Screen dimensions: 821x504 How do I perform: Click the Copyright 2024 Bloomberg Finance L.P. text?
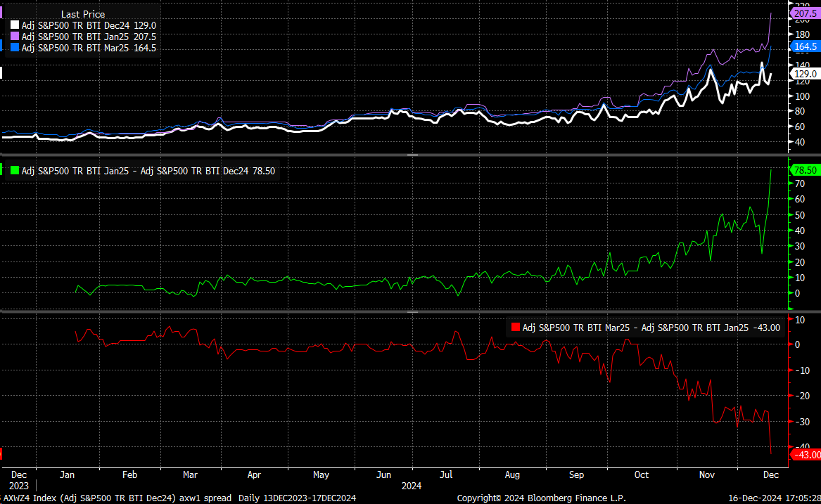tap(542, 498)
